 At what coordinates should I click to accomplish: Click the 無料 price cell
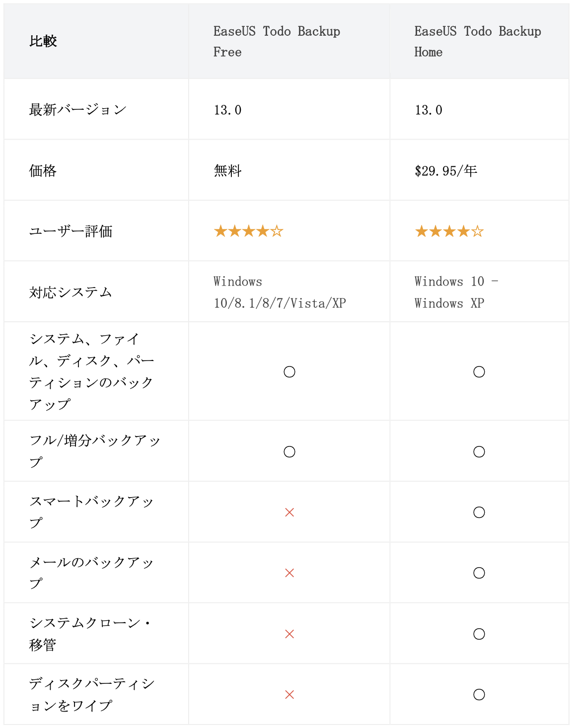click(x=228, y=171)
